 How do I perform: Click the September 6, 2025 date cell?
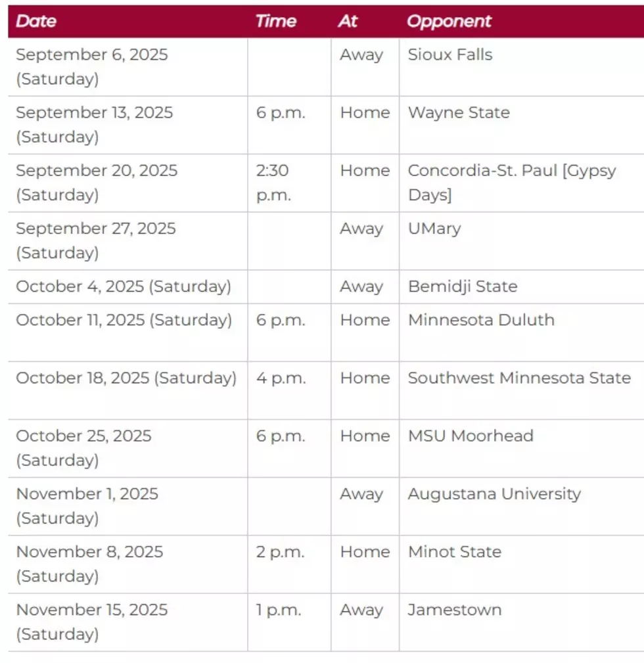pos(127,67)
